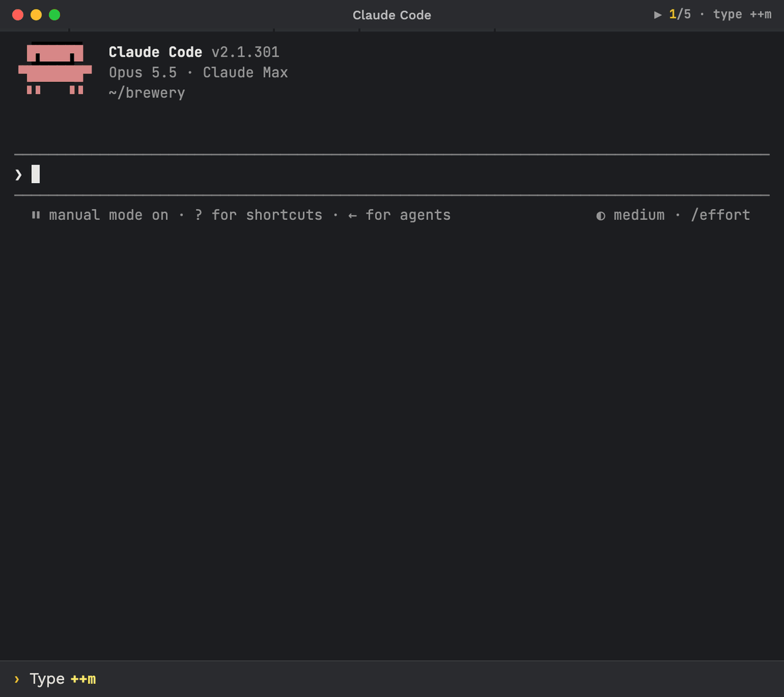Click the 'type ++m' hint in title bar
The height and width of the screenshot is (697, 784).
click(x=742, y=14)
